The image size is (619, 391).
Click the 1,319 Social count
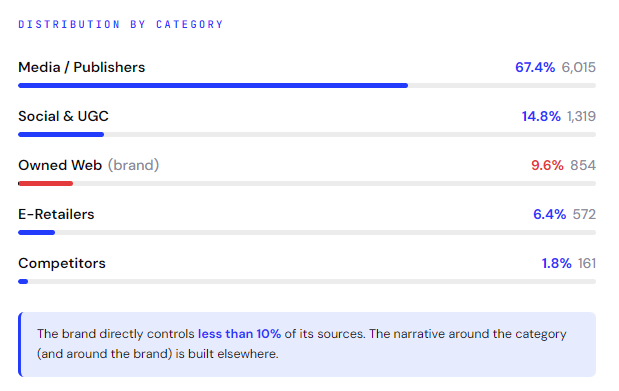pyautogui.click(x=581, y=117)
